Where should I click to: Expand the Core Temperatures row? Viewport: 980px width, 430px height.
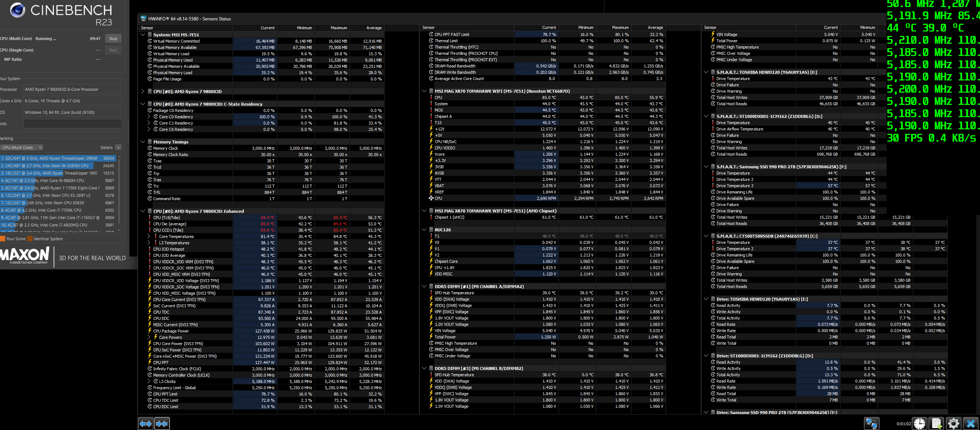149,236
